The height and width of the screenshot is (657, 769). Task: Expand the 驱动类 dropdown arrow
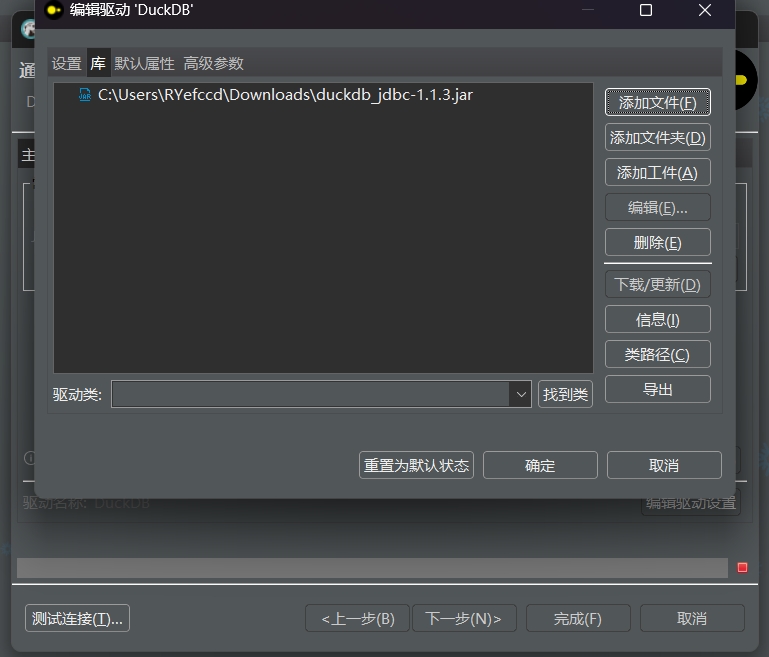[521, 394]
